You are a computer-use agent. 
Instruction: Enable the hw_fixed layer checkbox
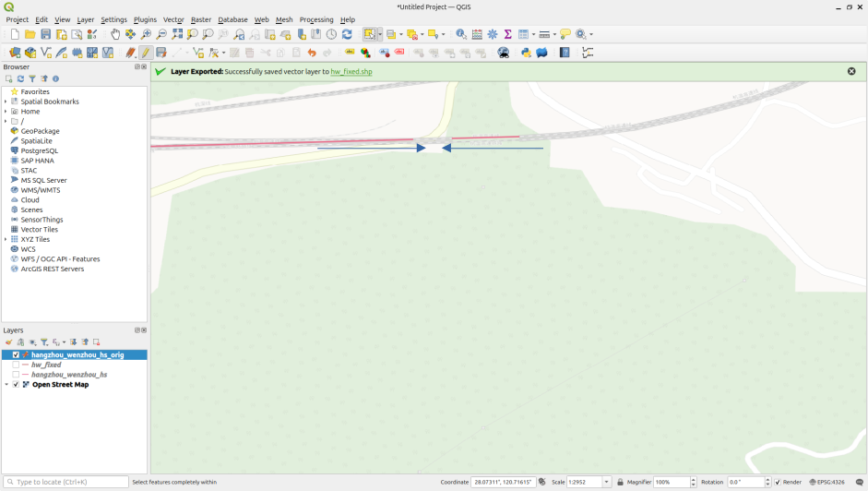(16, 365)
